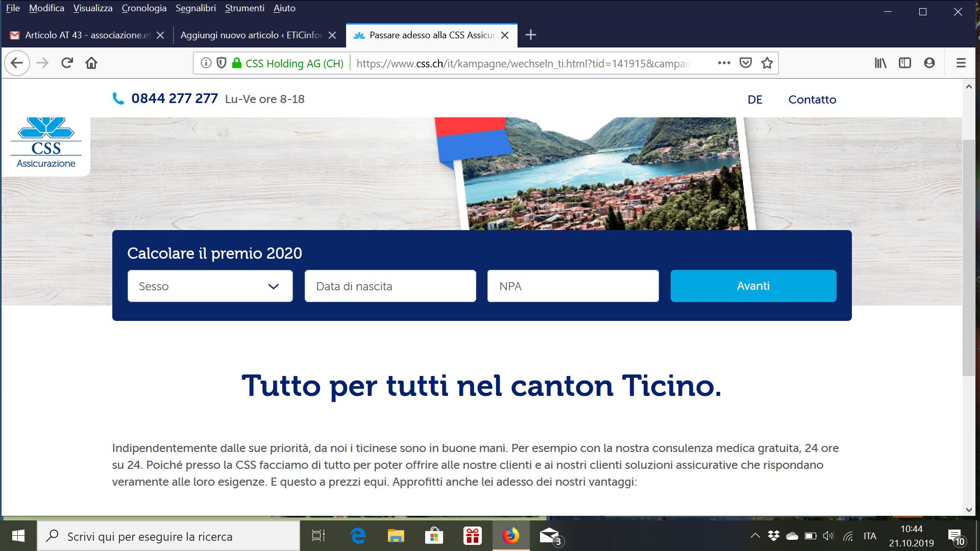Screen dimensions: 980x551
Task: Click the scrollbar down arrow
Action: [969, 510]
